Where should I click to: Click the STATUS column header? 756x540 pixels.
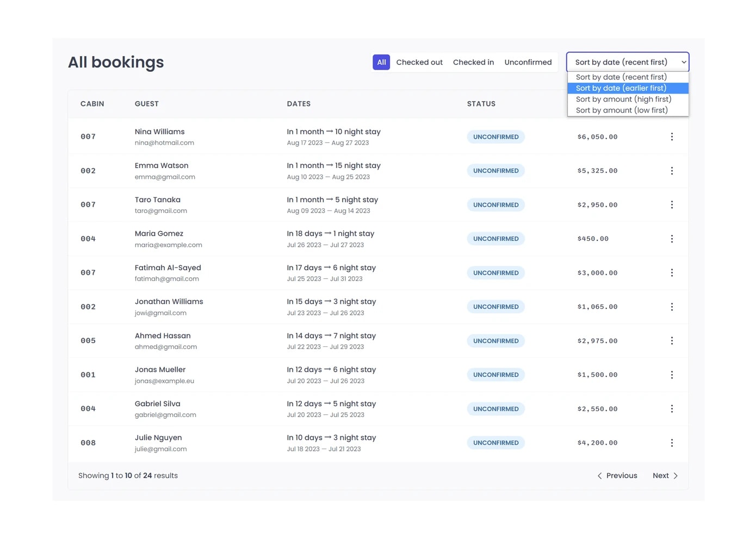[x=481, y=104]
